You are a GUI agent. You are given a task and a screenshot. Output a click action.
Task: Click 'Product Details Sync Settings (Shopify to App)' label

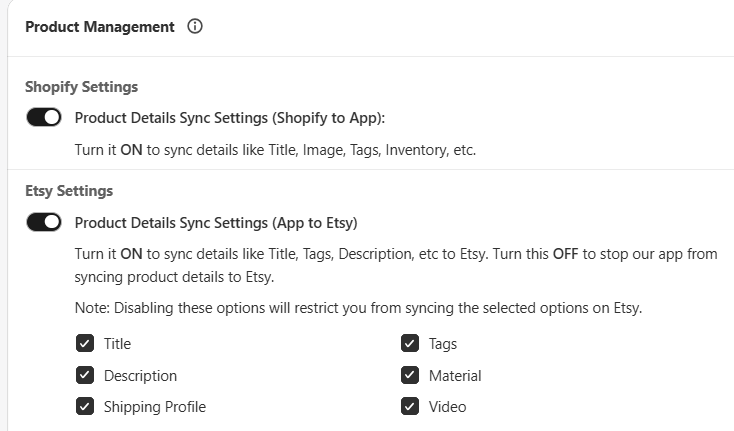click(230, 118)
